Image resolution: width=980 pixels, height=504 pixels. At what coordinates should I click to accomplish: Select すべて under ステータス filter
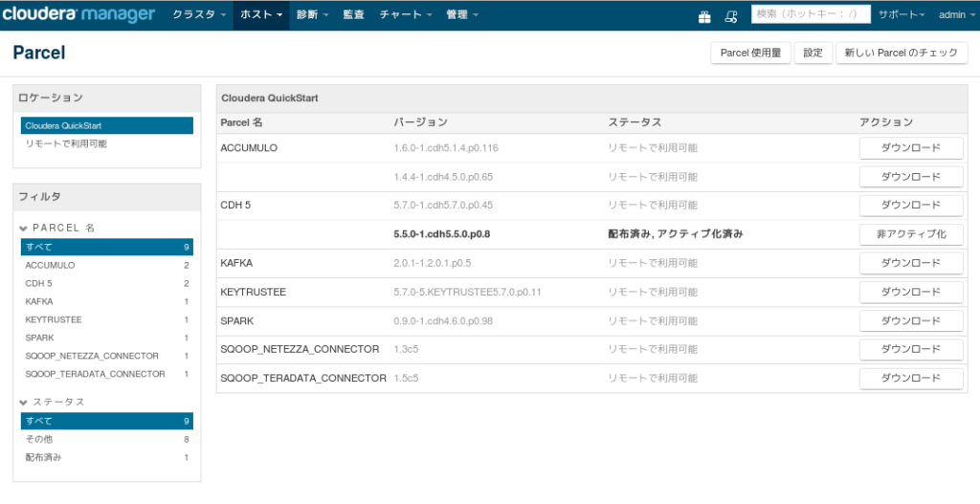107,421
